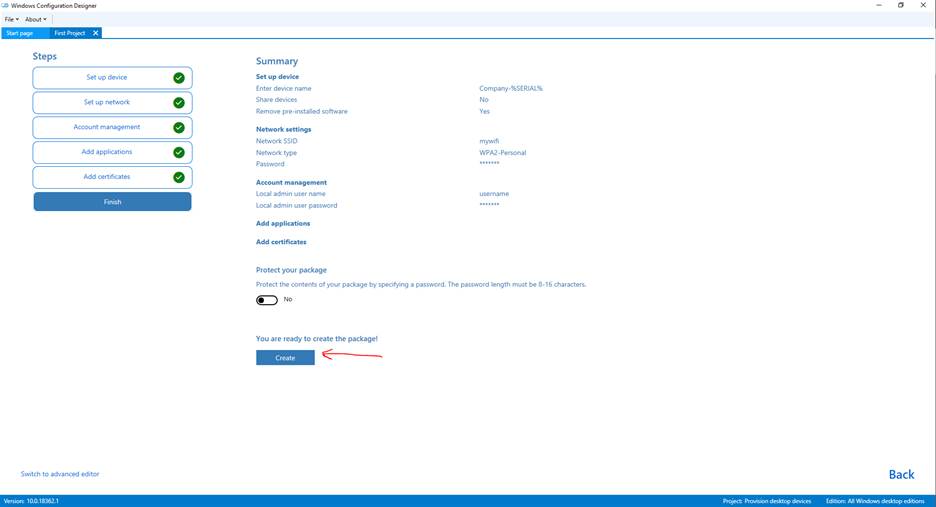936x507 pixels.
Task: Click the green check on Account management
Action: click(178, 128)
